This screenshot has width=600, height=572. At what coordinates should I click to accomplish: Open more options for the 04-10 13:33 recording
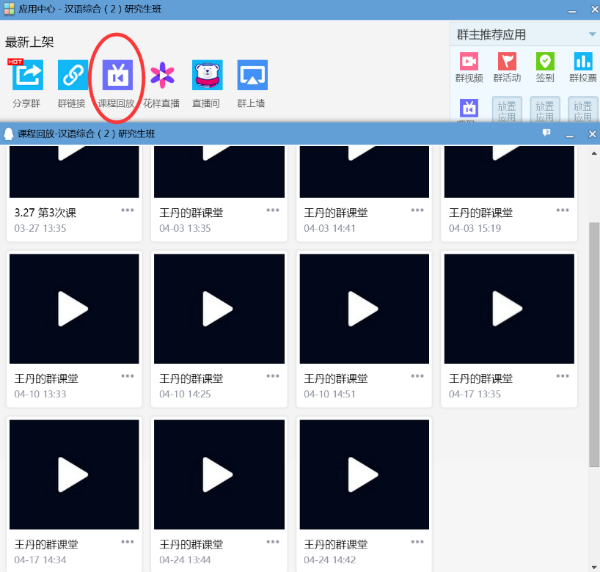coord(128,377)
